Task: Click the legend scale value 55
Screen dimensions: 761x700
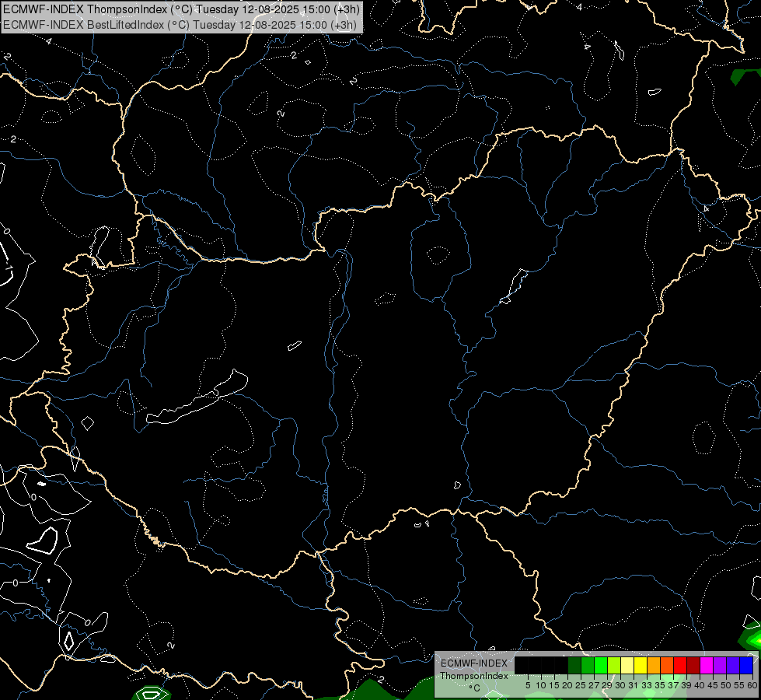Action: (739, 685)
